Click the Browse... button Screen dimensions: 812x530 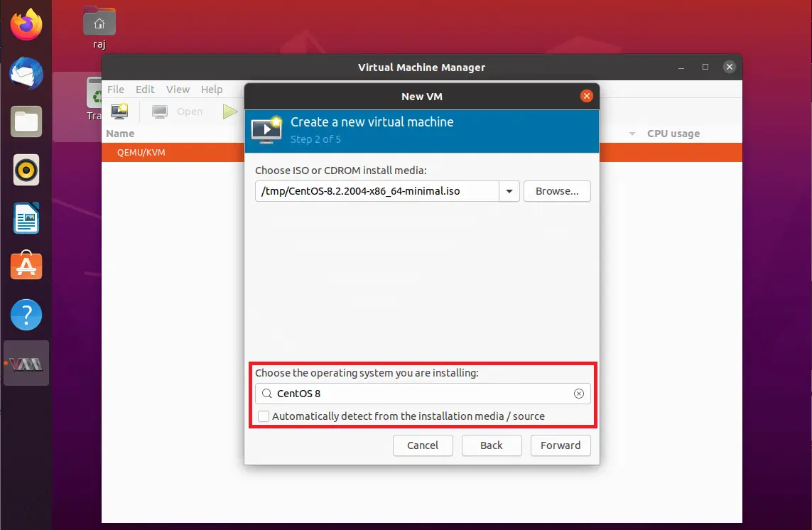(557, 191)
